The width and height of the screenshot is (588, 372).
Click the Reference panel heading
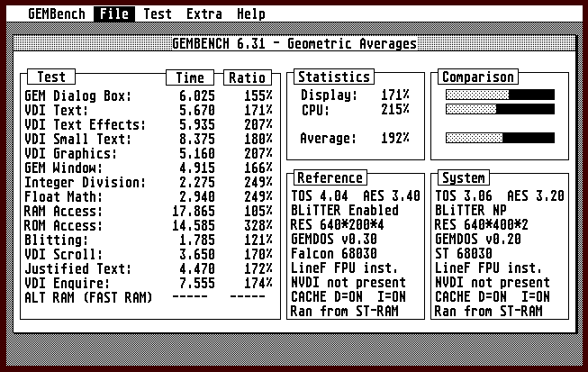click(x=330, y=177)
